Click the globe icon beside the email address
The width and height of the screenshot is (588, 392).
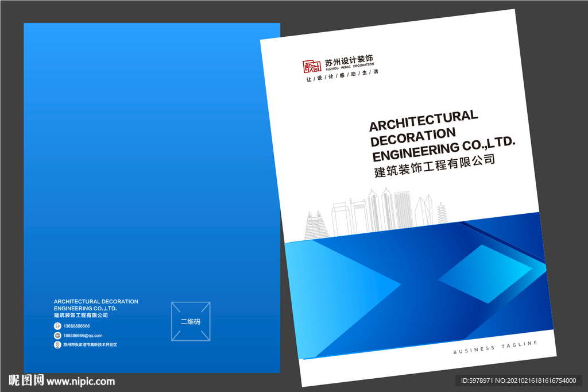[57, 336]
